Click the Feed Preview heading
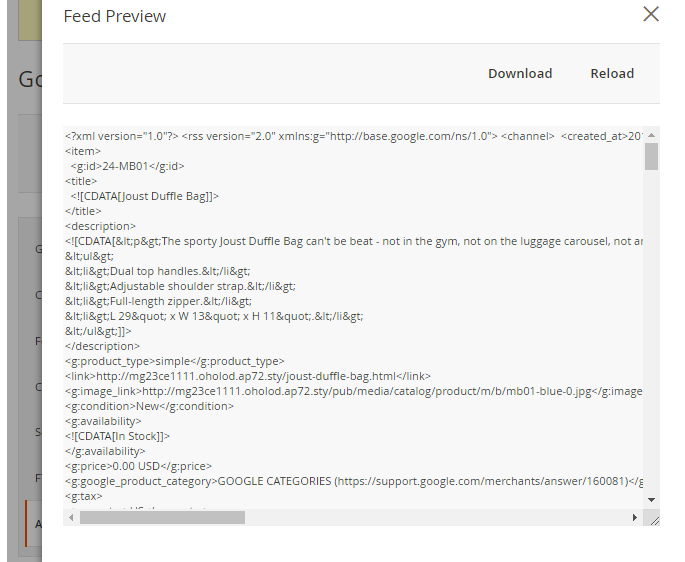Screen dimensions: 685x562 click(115, 16)
